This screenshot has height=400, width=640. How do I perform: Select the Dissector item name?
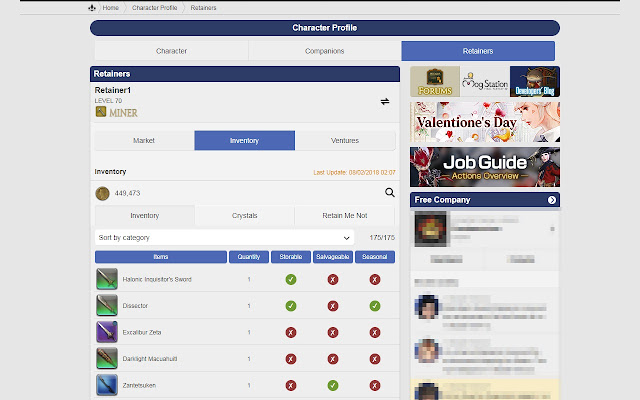pyautogui.click(x=135, y=306)
